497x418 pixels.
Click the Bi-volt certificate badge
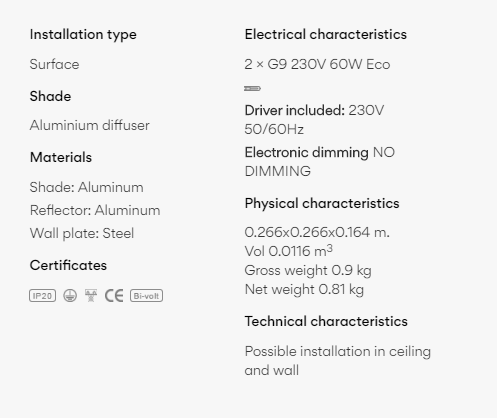click(146, 296)
